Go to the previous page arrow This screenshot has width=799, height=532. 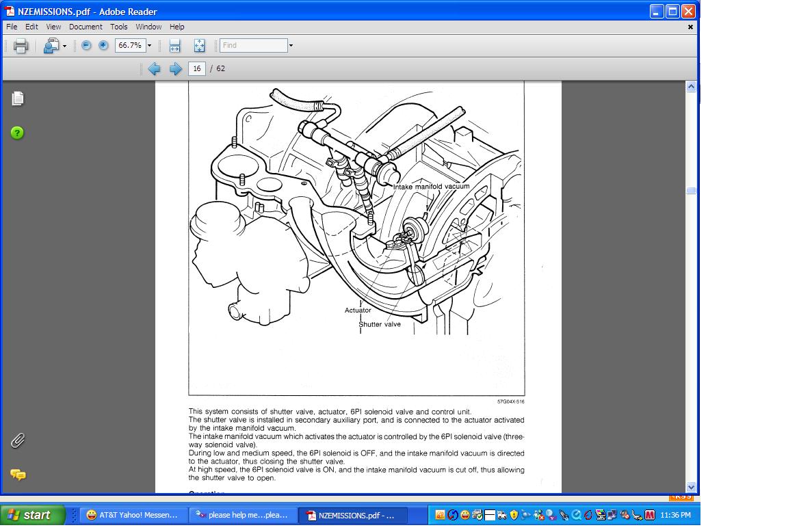pyautogui.click(x=154, y=68)
